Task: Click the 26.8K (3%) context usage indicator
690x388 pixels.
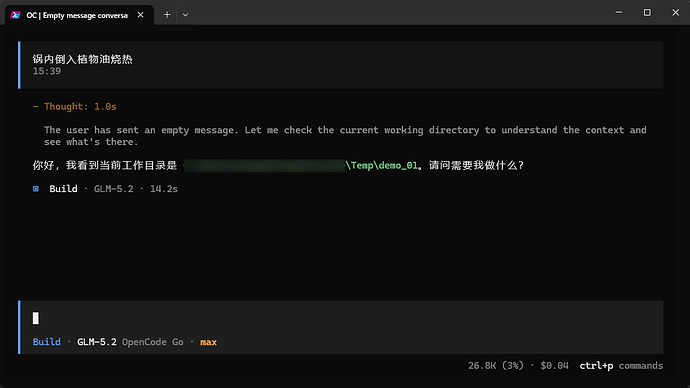Action: [495, 366]
